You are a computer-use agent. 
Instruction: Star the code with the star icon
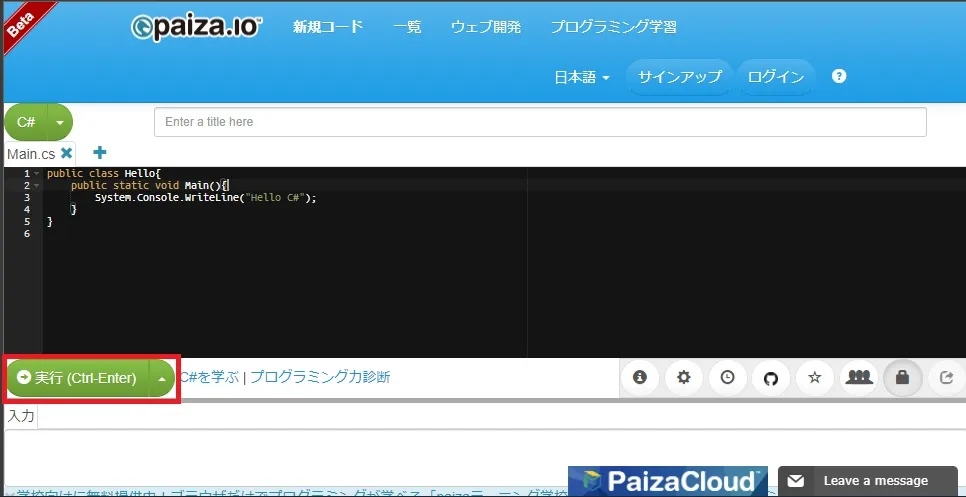click(x=814, y=377)
